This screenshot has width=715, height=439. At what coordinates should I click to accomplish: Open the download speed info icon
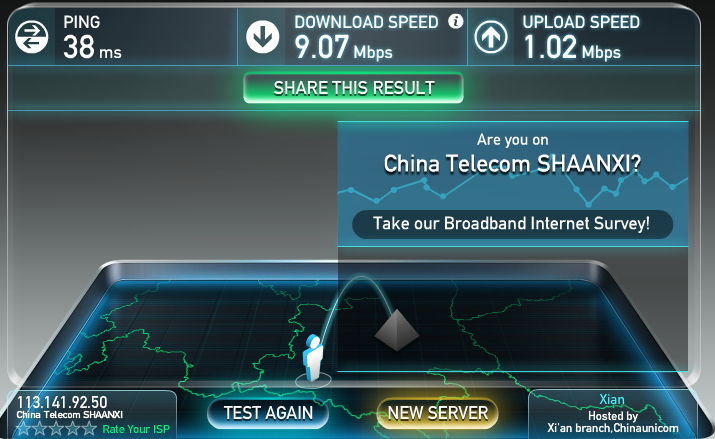click(456, 21)
